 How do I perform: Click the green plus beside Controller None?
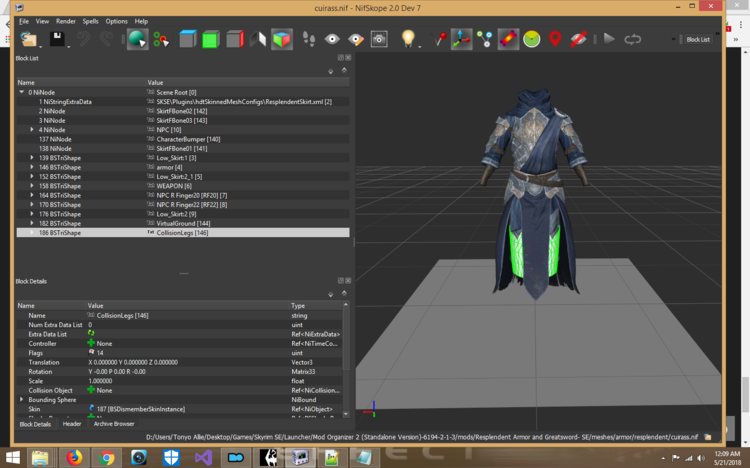91,343
